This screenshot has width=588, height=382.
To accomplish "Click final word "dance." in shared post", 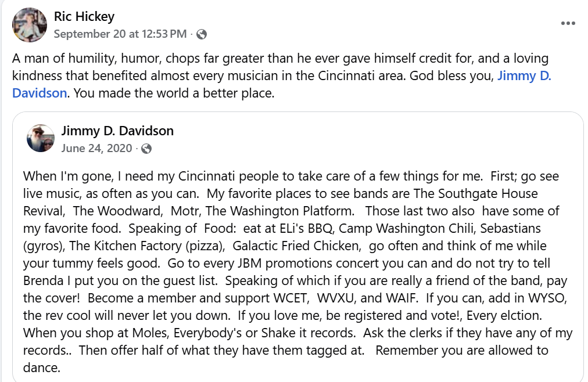I will coord(42,368).
